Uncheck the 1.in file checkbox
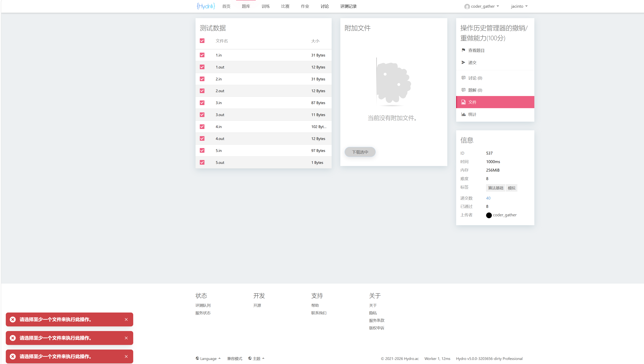Image resolution: width=644 pixels, height=364 pixels. click(202, 55)
